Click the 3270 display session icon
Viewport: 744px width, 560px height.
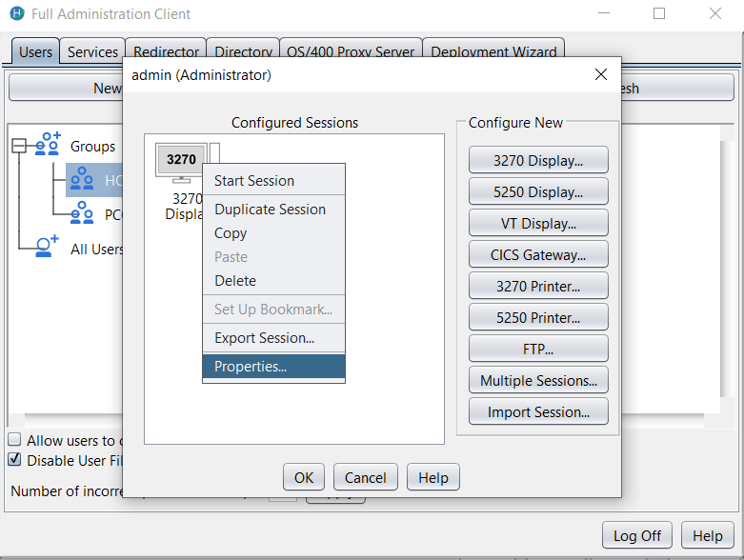[180, 162]
